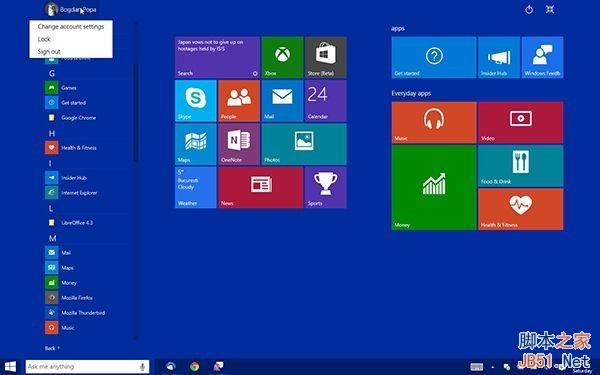Click the Power button icon
Screen dimensions: 600x375
(529, 10)
